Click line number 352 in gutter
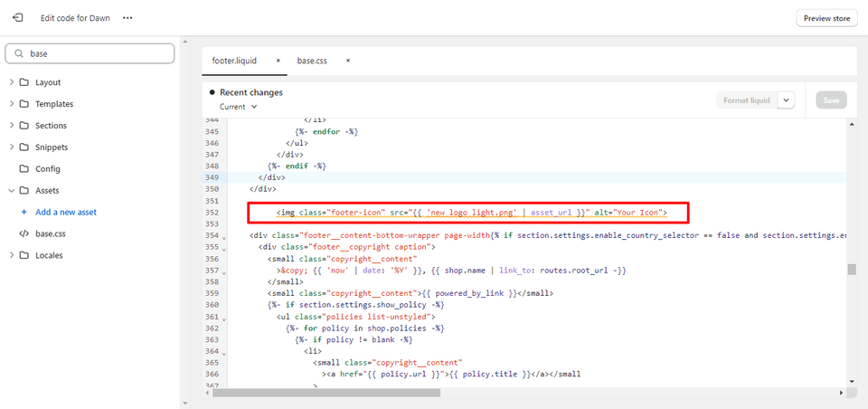 pos(212,213)
